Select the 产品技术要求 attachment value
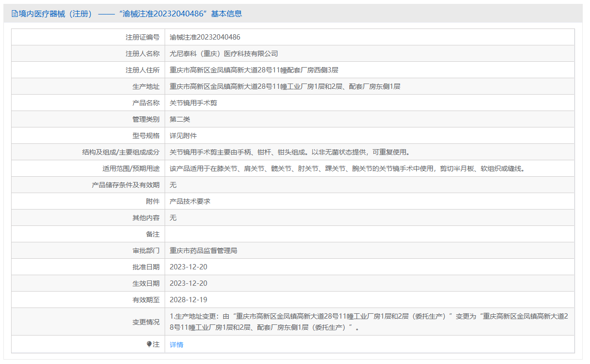Viewport: 590px width, 364px height. coord(190,201)
